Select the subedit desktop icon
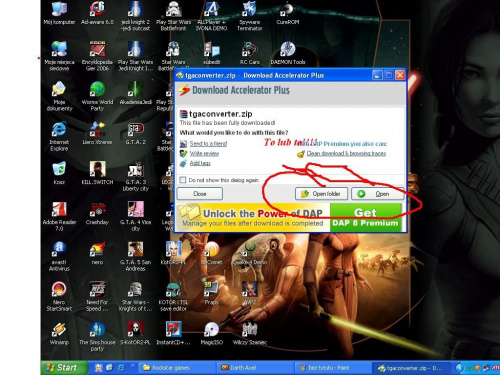Screen dimensions: 500x375 pyautogui.click(x=211, y=53)
